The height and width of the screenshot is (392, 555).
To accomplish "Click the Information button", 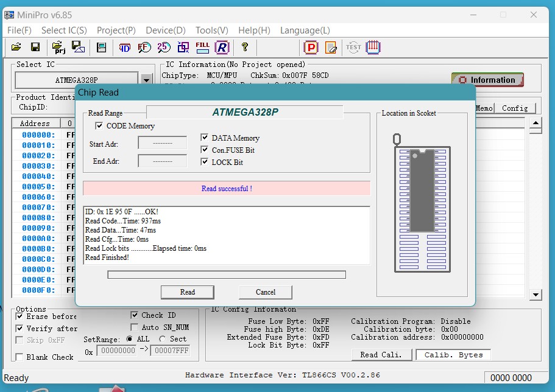I will point(487,80).
